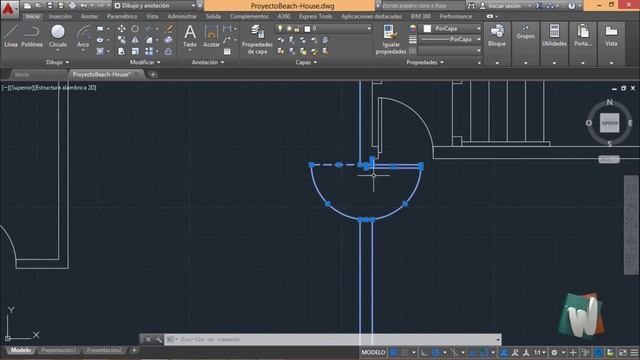Activate the Array (Matriz) tool
This screenshot has height=360, width=640.
coord(149,51)
